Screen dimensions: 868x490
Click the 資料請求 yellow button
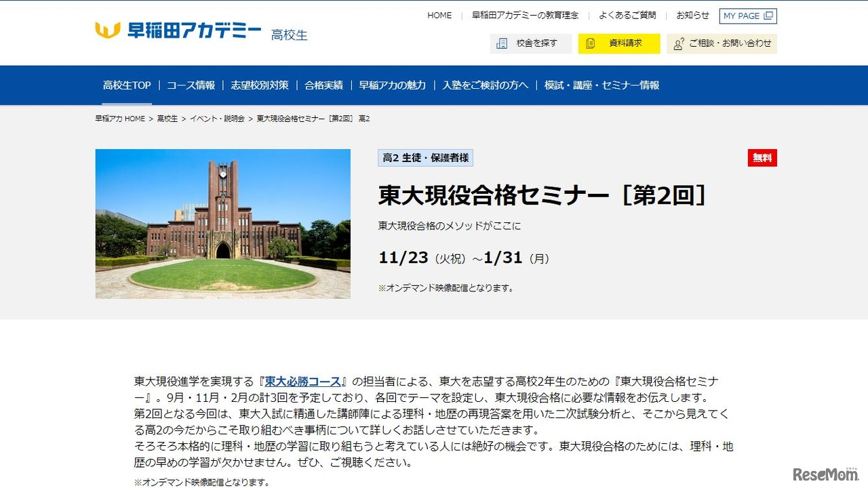tap(618, 43)
